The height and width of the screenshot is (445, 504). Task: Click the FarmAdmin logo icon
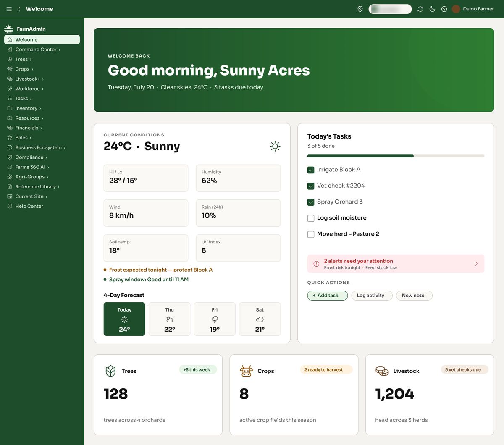[9, 29]
